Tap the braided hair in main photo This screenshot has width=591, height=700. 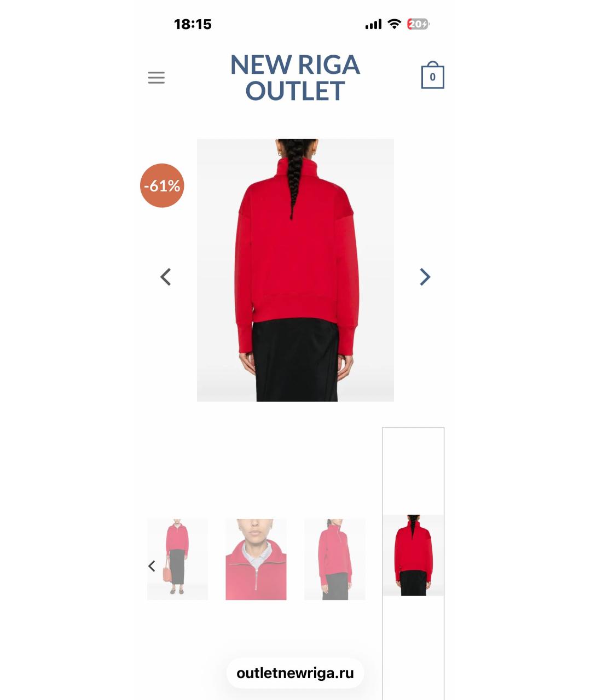tap(293, 175)
